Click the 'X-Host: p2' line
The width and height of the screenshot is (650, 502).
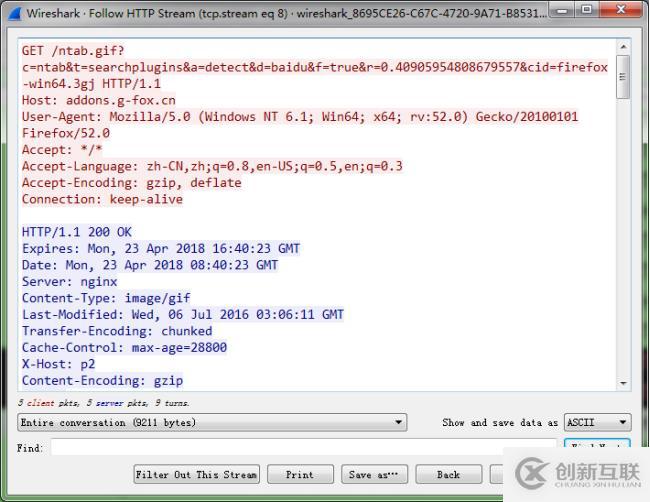point(58,364)
